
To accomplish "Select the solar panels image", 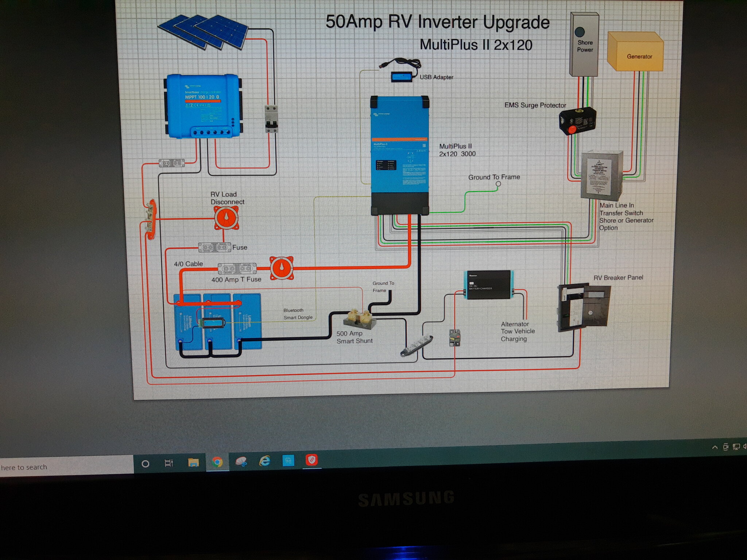I will [204, 32].
